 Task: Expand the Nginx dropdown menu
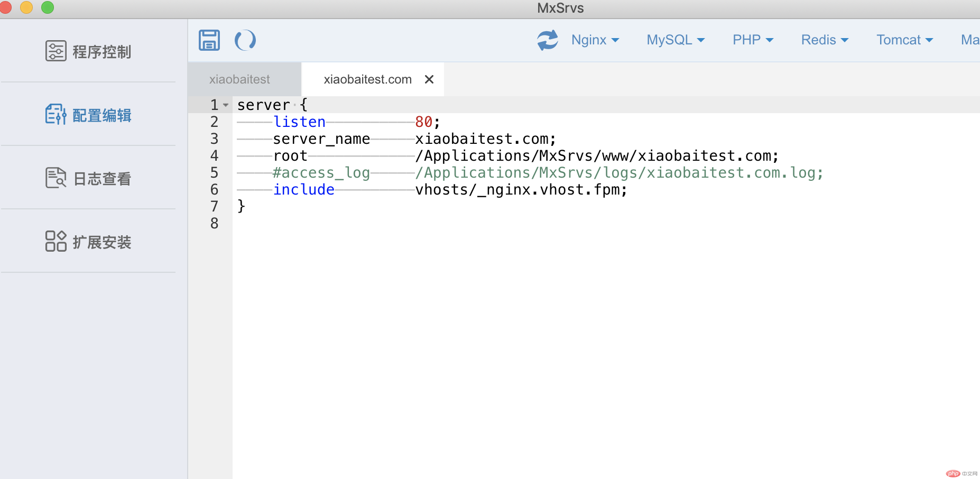[x=595, y=40]
